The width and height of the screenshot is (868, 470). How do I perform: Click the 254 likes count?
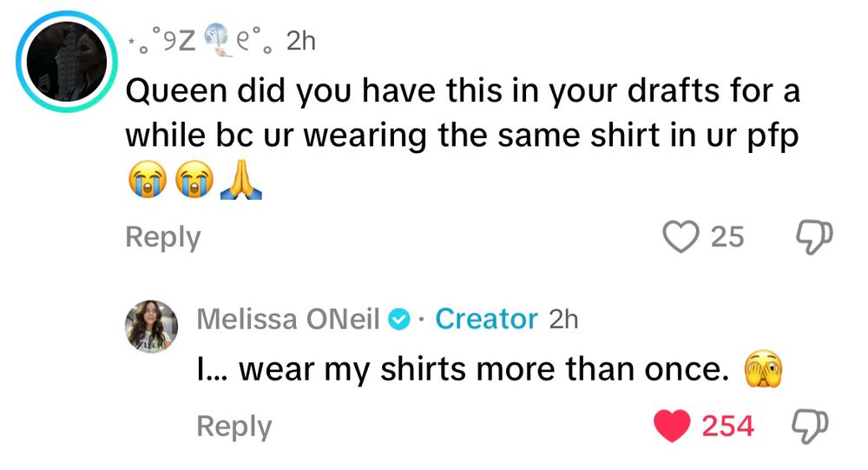point(727,427)
